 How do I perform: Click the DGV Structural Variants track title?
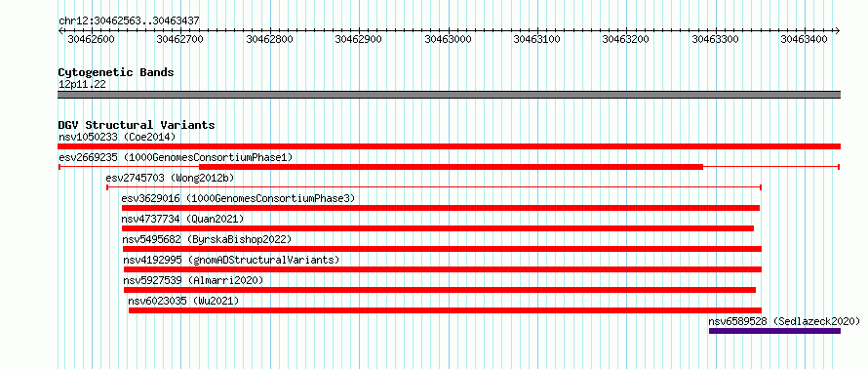(137, 125)
